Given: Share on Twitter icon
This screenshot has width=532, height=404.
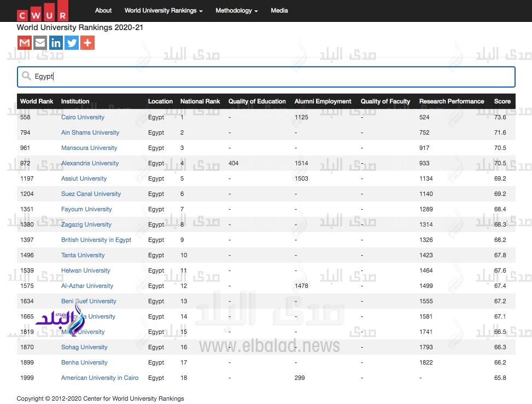Looking at the screenshot, I should point(72,43).
